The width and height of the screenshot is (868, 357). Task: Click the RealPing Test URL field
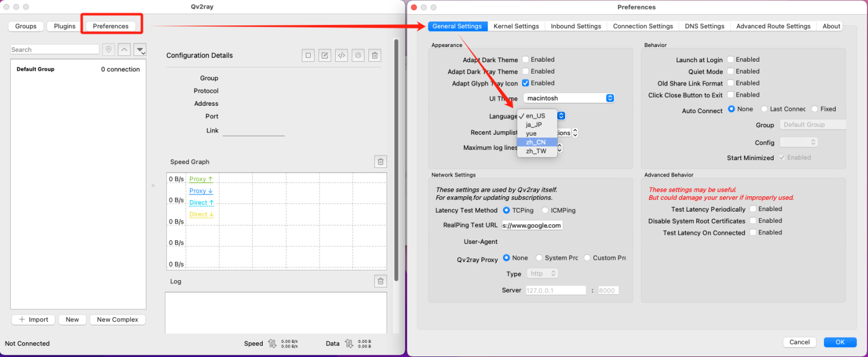click(532, 225)
